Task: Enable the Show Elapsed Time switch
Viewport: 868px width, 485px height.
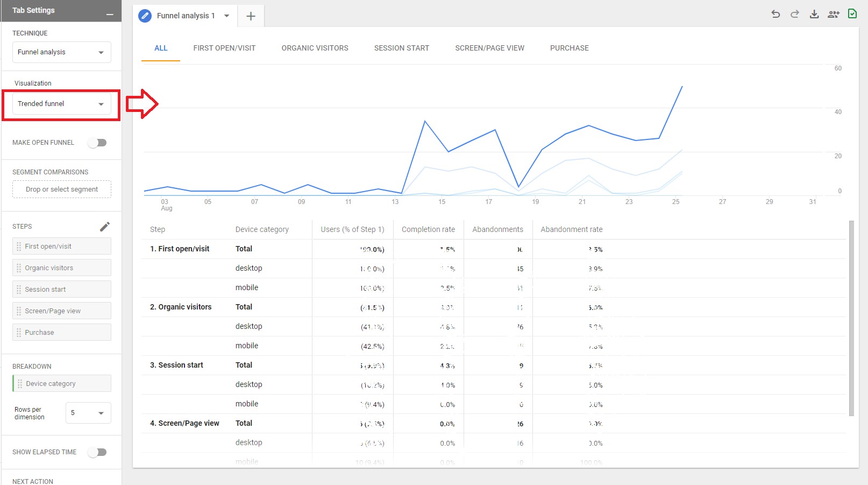Action: click(x=98, y=452)
